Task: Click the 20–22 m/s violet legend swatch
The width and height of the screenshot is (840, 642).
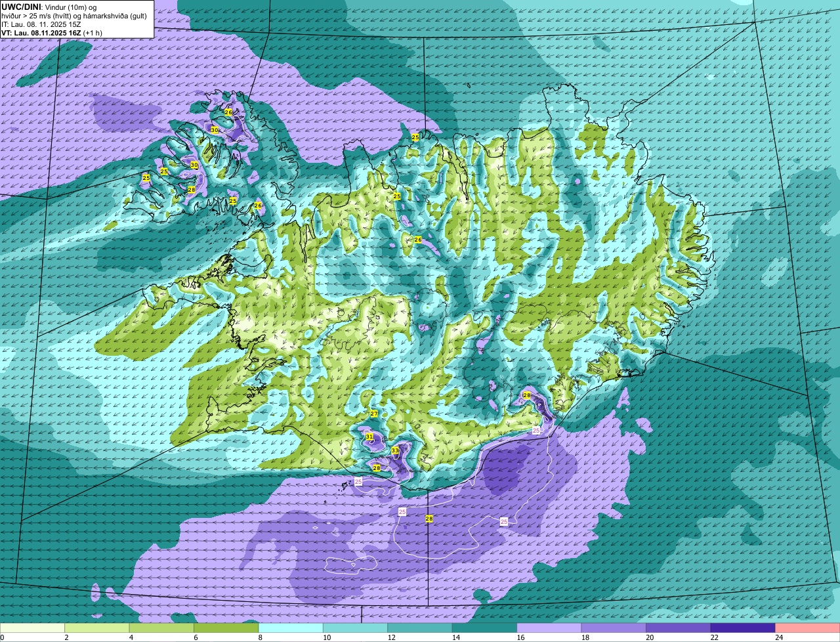Action: point(679,628)
